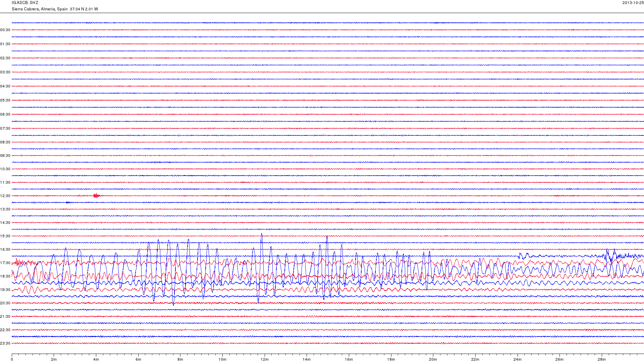Click the 26m axis tick label
The width and height of the screenshot is (644, 362).
[559, 360]
